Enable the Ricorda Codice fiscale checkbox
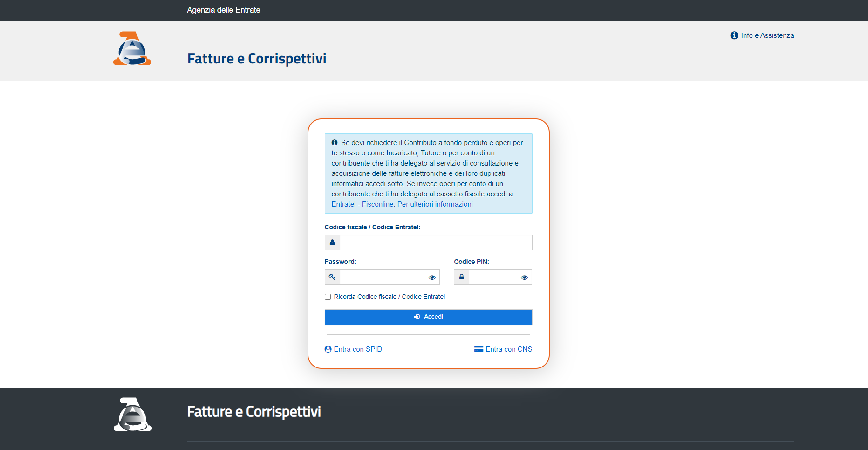The image size is (868, 450). click(x=328, y=297)
